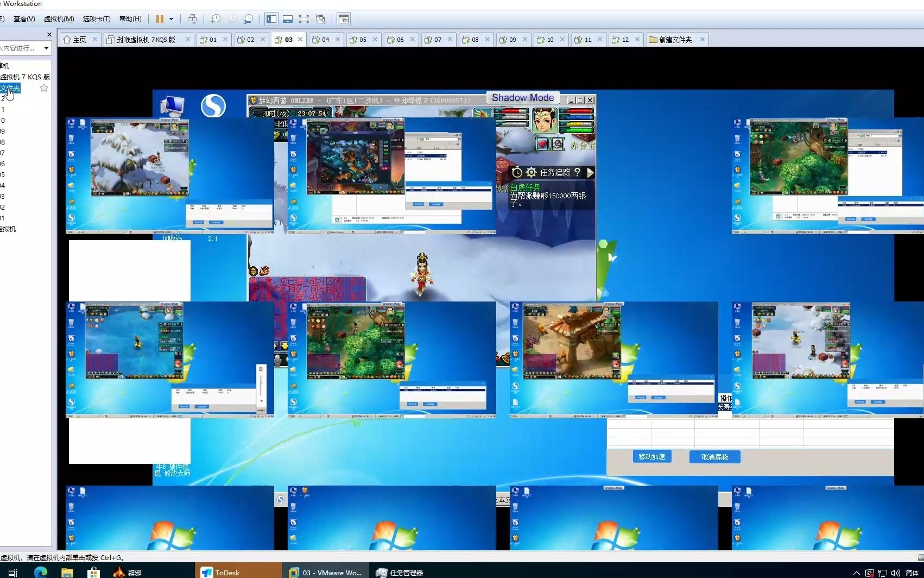Toggle the thumbnail bar view icon
Screen dimensions: 924x578
tap(288, 19)
